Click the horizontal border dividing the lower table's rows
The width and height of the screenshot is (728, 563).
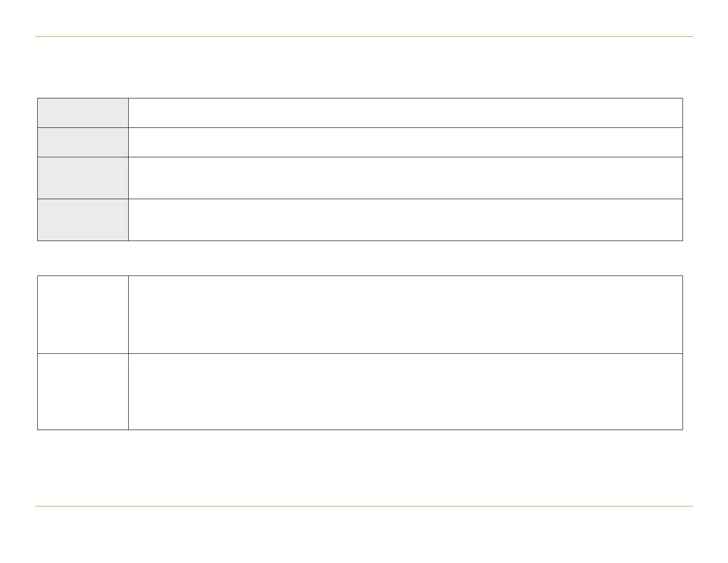[x=405, y=353]
